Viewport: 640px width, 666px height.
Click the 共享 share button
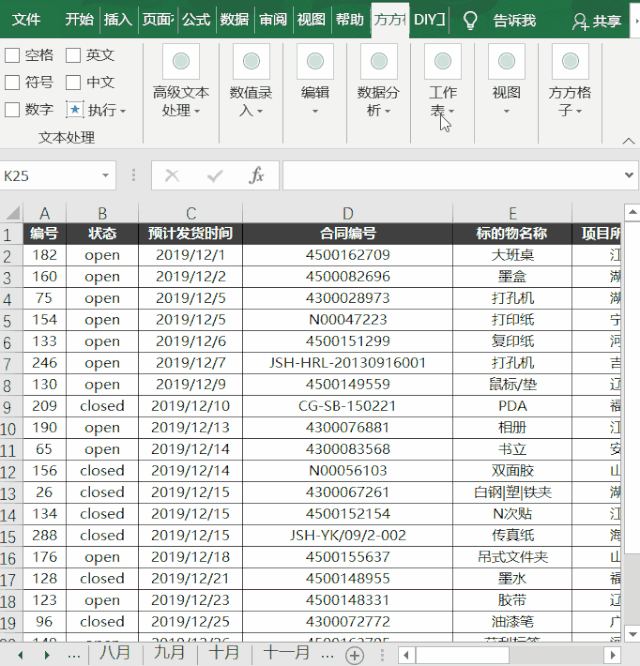pos(596,21)
